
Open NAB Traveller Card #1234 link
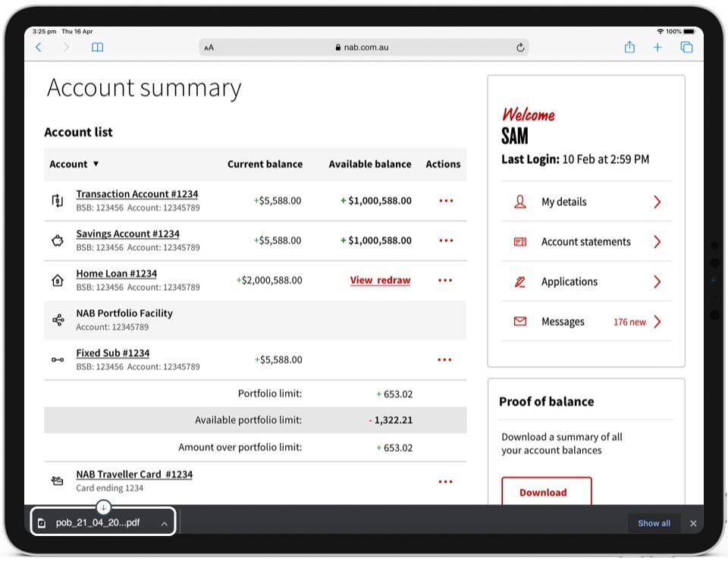[x=134, y=475]
